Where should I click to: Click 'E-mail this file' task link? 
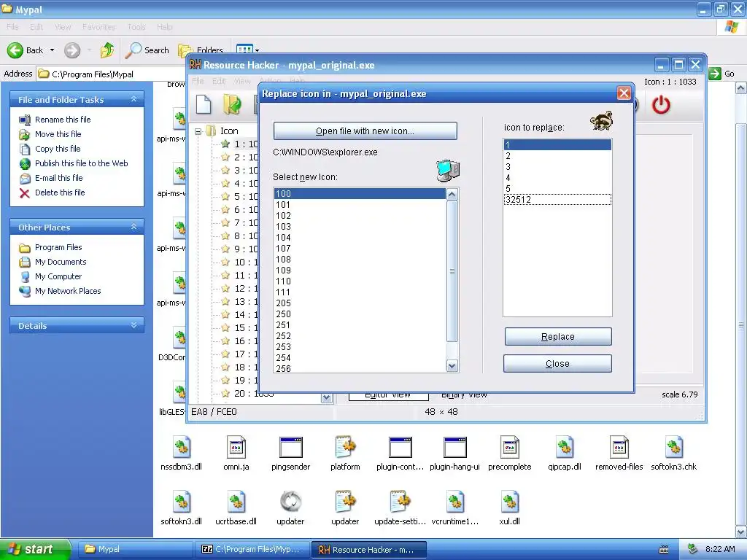click(58, 178)
